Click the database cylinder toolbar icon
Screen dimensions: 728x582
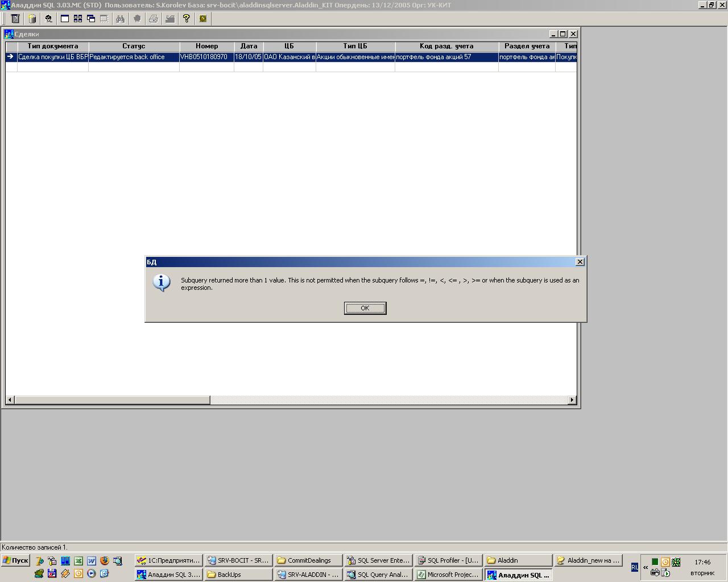click(x=32, y=19)
